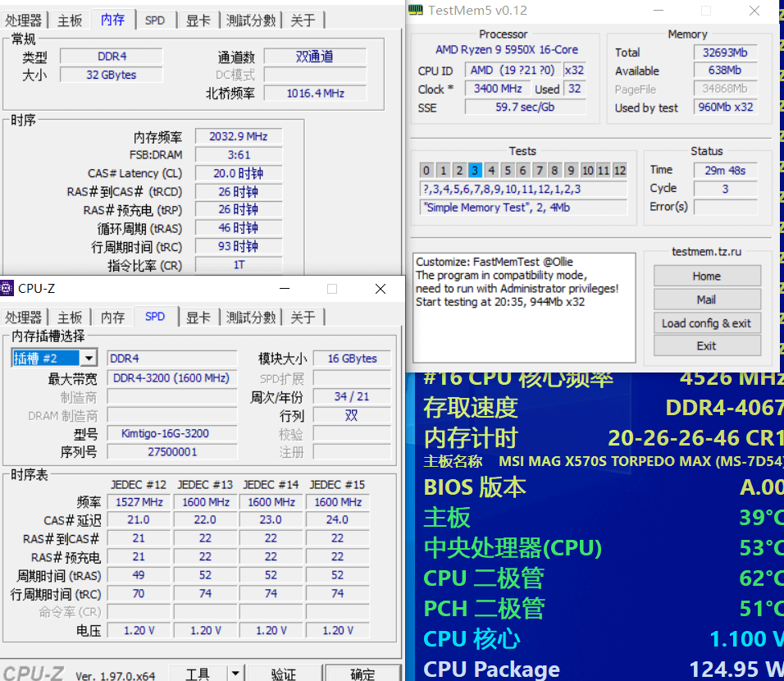This screenshot has height=681, width=784.
Task: Select 测试分数 tab in lower CPU-Z window
Action: [252, 317]
